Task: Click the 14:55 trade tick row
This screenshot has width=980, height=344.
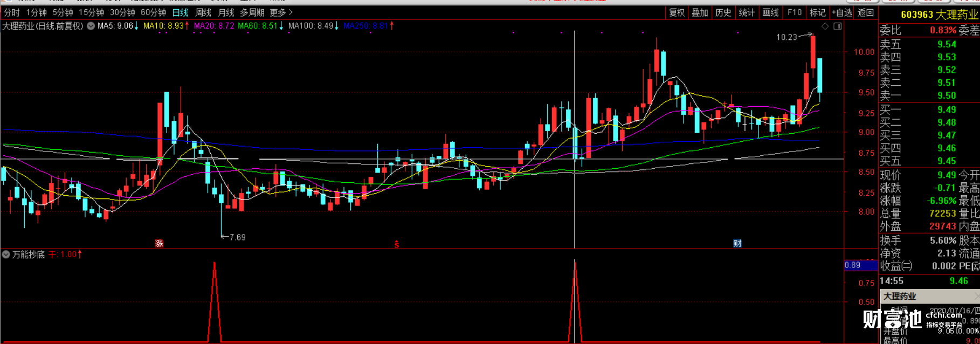Action: pos(929,281)
